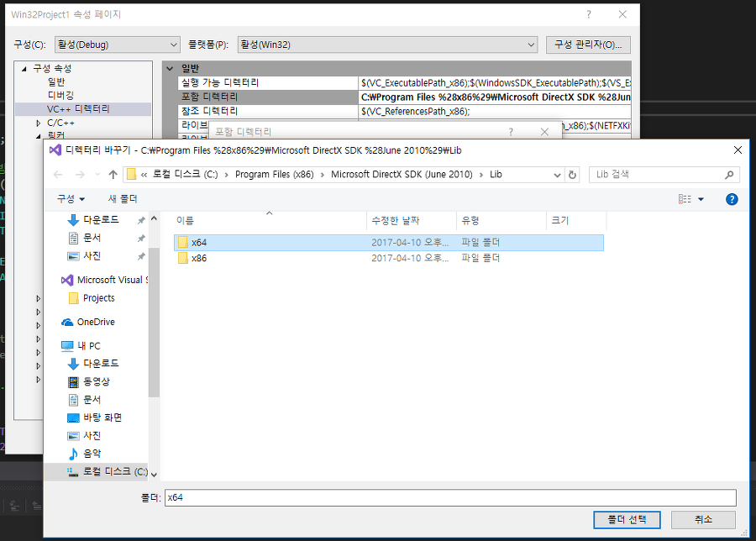Sort by 유형 column header

501,220
